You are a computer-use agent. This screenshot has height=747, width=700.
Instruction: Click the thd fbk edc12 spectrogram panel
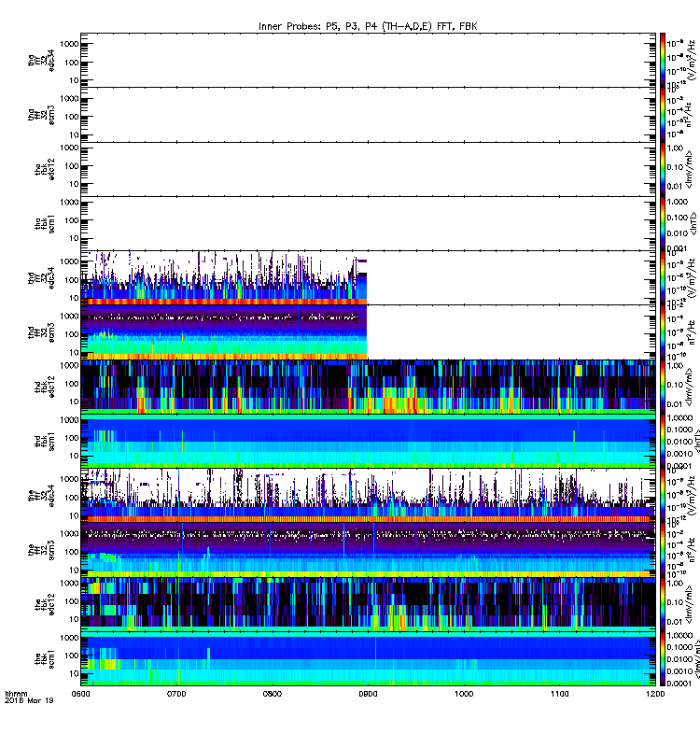click(368, 387)
